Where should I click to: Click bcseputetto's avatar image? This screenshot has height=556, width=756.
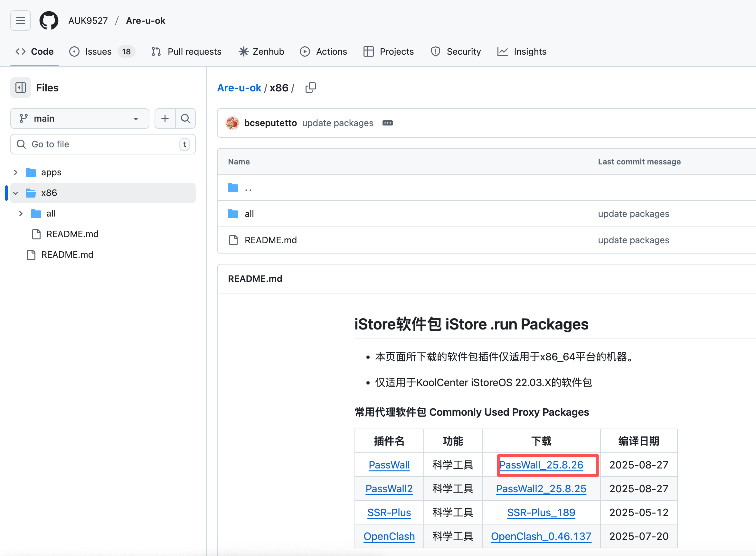(232, 123)
